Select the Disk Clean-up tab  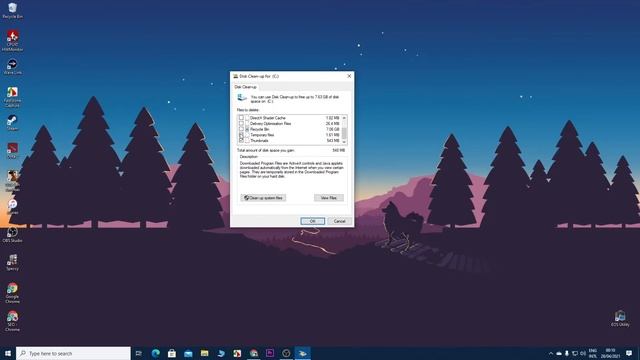(x=245, y=87)
